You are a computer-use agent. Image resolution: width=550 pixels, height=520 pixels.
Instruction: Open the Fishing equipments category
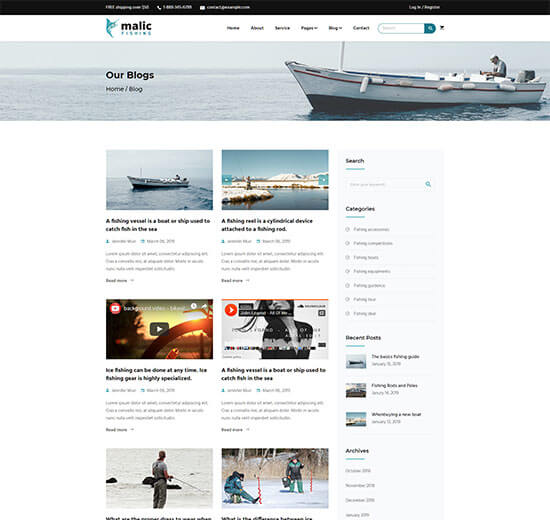click(x=372, y=271)
